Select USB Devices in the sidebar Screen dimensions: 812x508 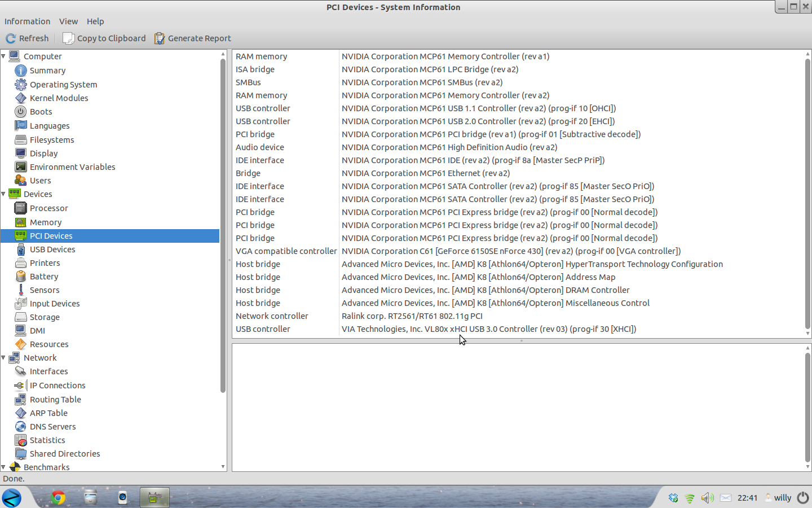point(52,249)
